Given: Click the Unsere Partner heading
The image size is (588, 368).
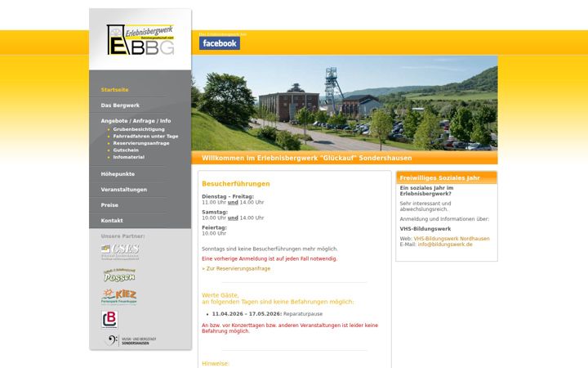Looking at the screenshot, I should click(122, 236).
